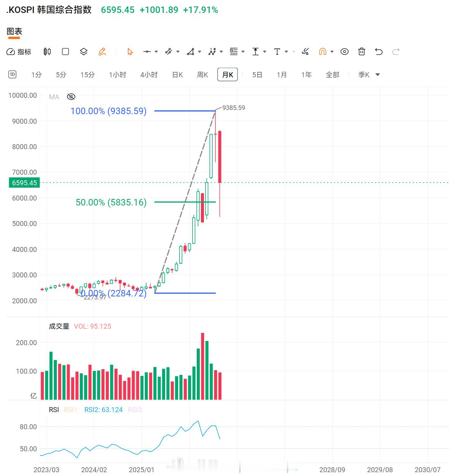
Task: Click the 6595.45 current price label
Action: [x=24, y=183]
